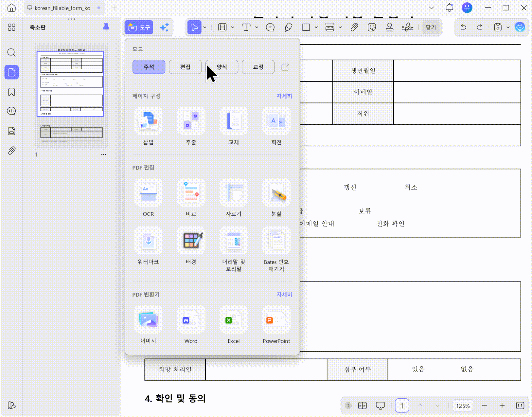Open the 비교 compare tool
Image resolution: width=532 pixels, height=417 pixels.
click(191, 198)
